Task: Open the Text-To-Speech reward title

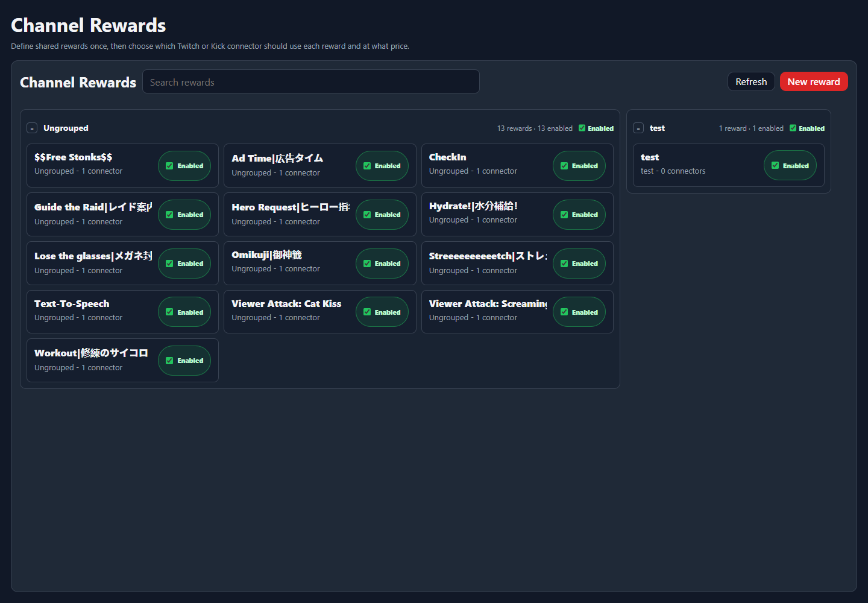Action: pos(72,303)
